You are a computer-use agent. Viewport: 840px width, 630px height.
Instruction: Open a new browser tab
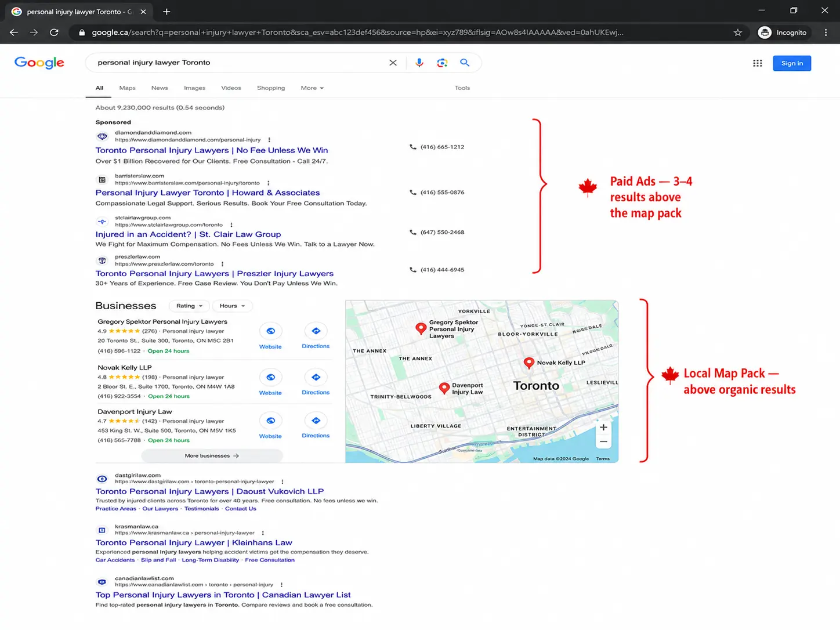click(166, 12)
